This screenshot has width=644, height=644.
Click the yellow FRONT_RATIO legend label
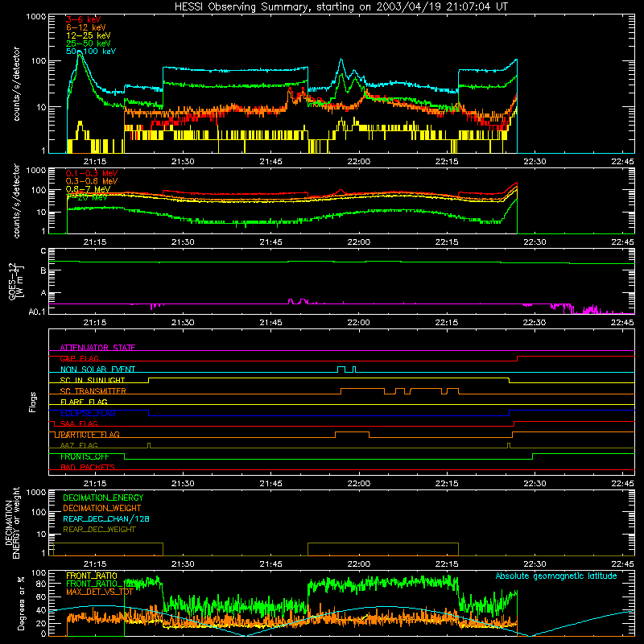point(92,576)
